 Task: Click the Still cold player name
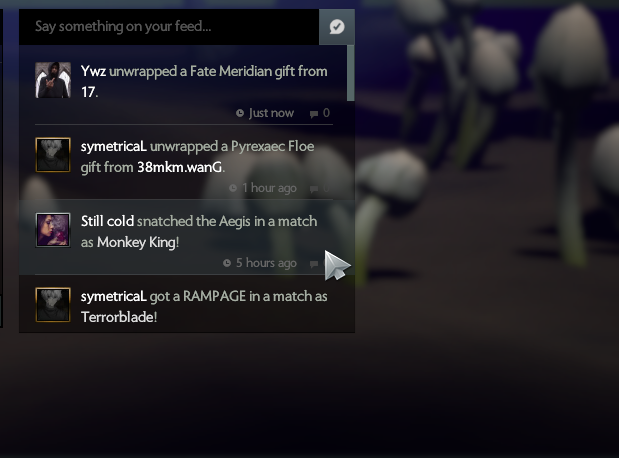[x=107, y=221]
